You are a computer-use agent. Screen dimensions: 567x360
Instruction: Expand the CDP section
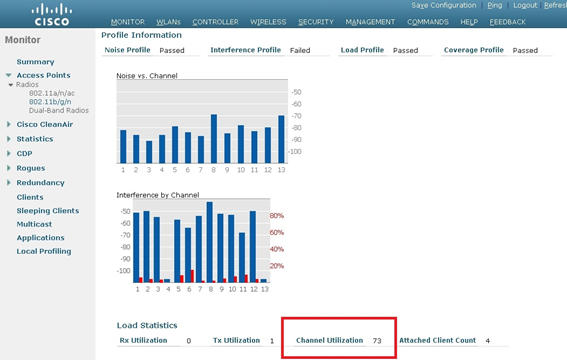(x=9, y=153)
